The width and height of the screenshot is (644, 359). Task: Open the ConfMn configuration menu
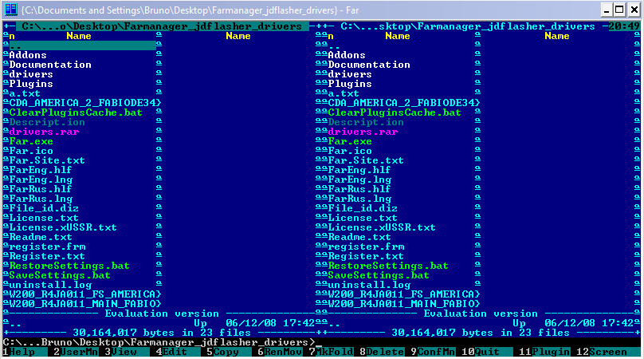[437, 351]
